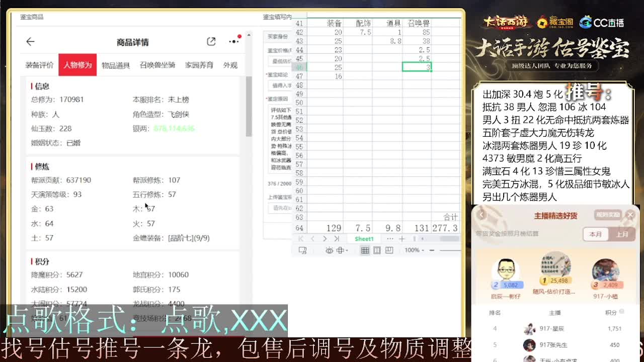The height and width of the screenshot is (362, 644).
Task: Click the status bar screen icon
Action: 302,250
